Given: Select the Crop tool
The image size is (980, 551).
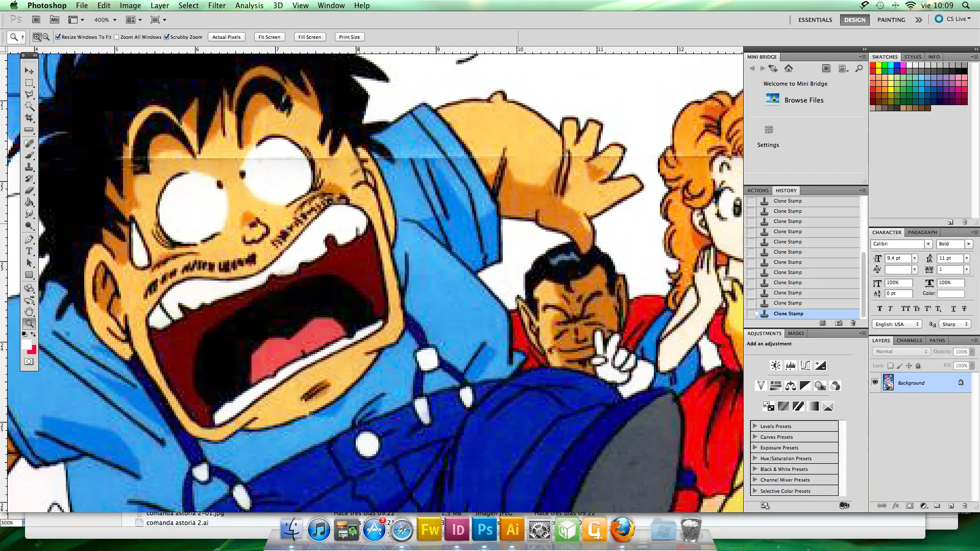Looking at the screenshot, I should point(29,118).
